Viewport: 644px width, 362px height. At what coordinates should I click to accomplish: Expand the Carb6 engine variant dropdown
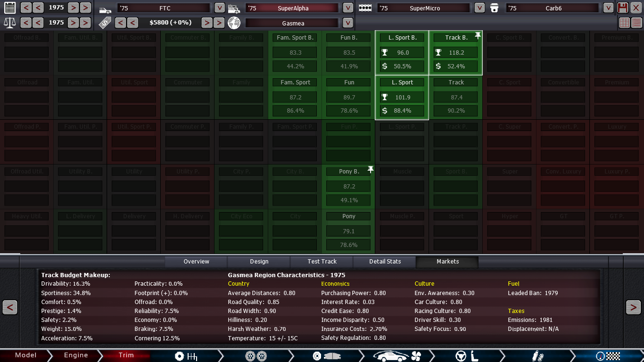point(608,8)
